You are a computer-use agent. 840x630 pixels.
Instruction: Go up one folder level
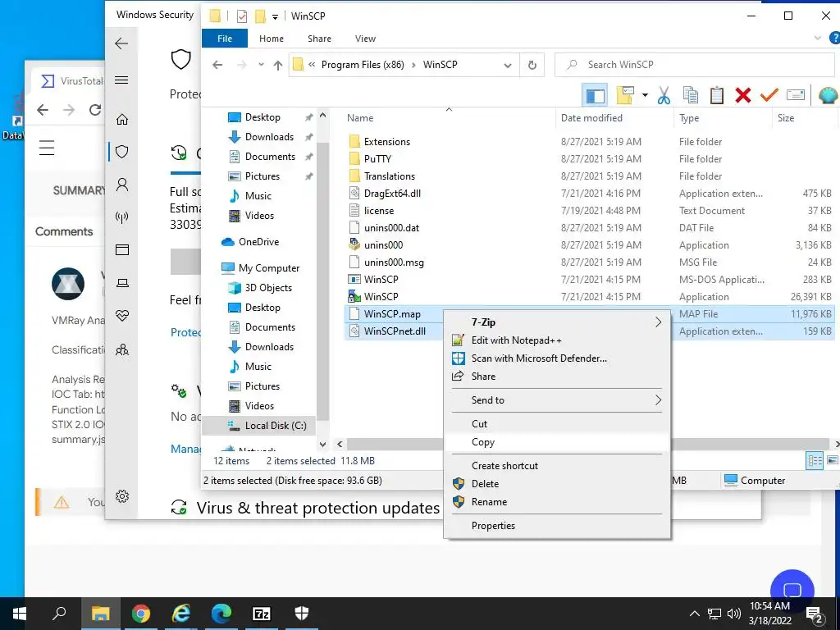[x=277, y=65]
